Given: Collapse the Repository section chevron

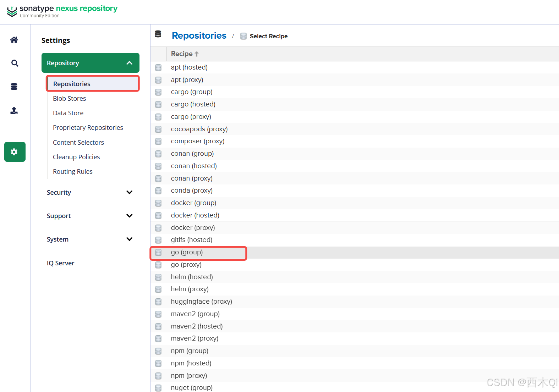Looking at the screenshot, I should point(130,63).
